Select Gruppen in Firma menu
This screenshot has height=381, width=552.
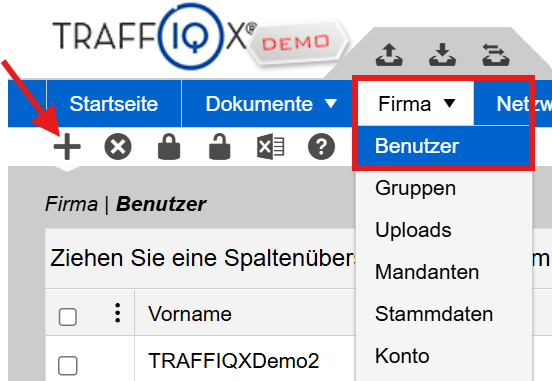click(444, 188)
